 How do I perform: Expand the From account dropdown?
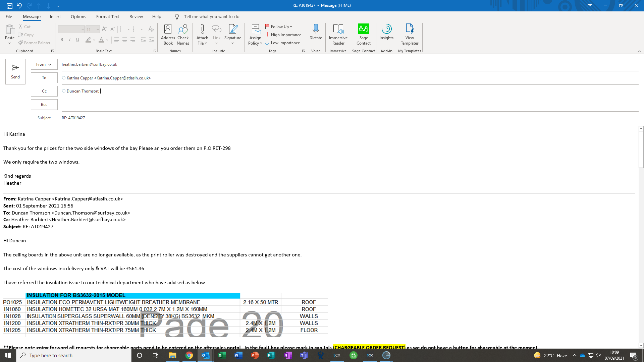point(44,64)
